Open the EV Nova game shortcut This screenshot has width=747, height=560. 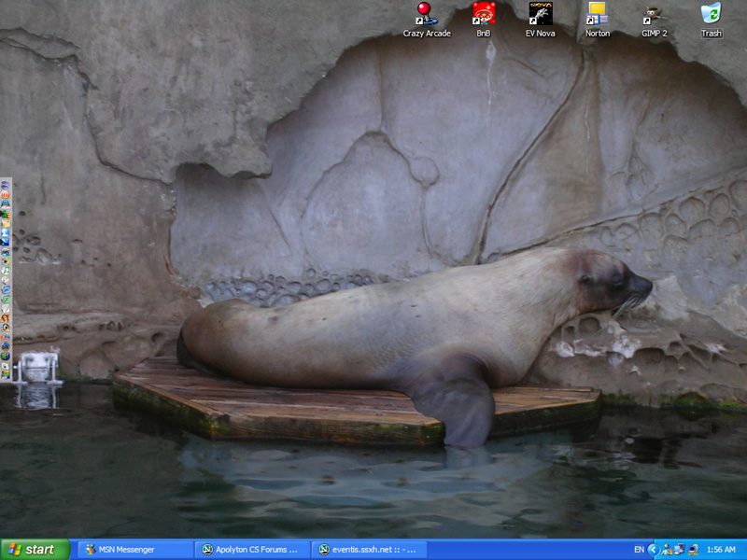[x=540, y=15]
